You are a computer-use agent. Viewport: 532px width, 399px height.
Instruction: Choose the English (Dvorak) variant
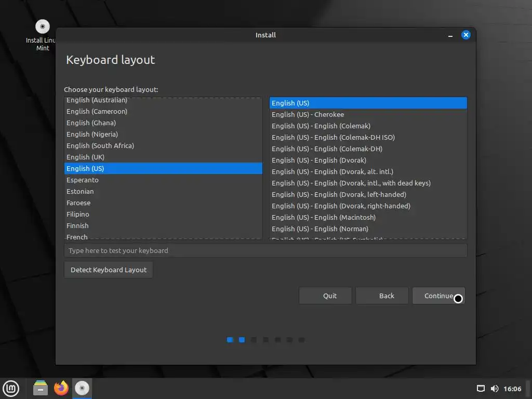click(x=368, y=160)
